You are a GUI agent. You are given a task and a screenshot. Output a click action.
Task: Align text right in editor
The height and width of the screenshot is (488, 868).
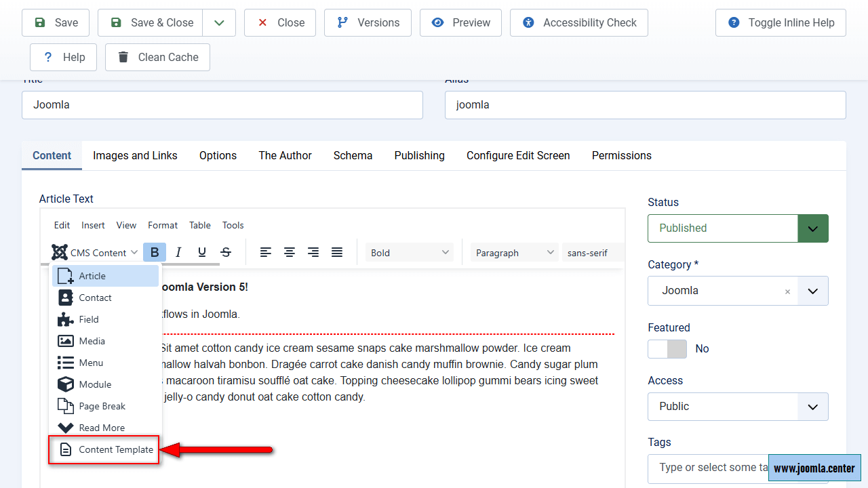pos(313,253)
